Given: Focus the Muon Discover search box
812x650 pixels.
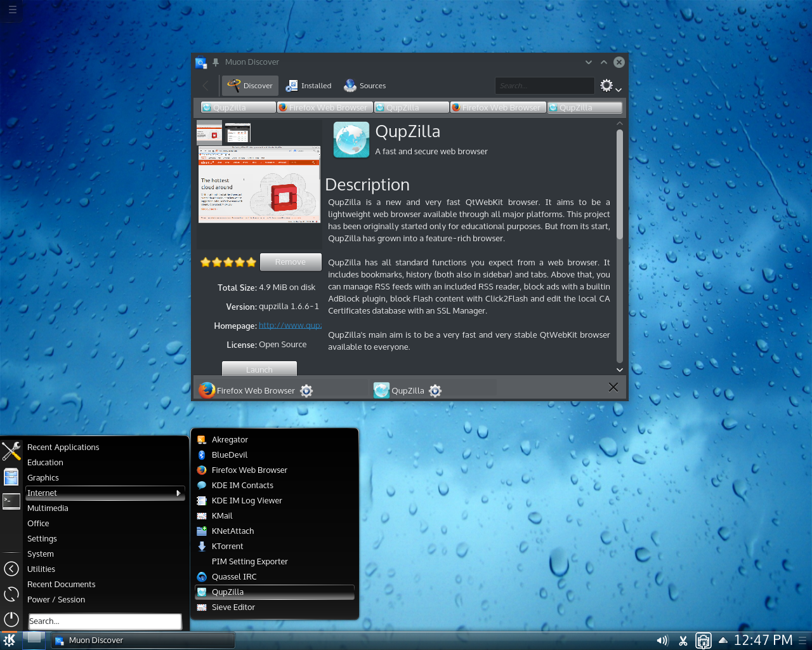Looking at the screenshot, I should coord(544,86).
